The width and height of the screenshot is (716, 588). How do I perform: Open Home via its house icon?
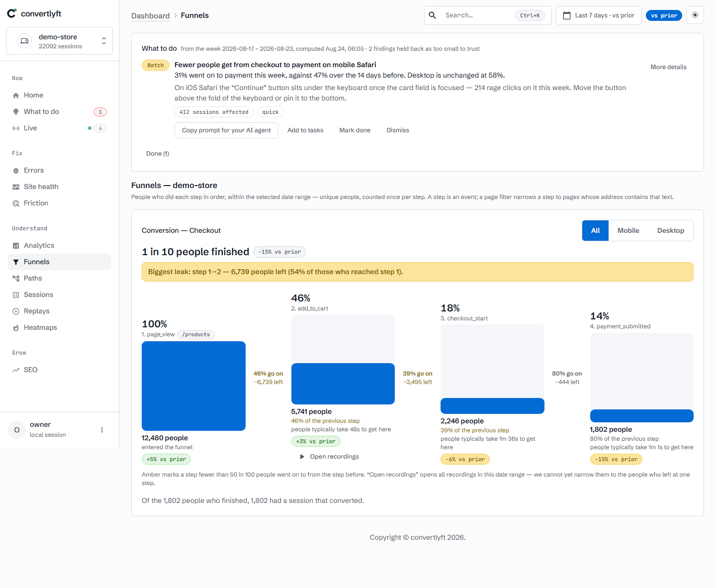16,96
